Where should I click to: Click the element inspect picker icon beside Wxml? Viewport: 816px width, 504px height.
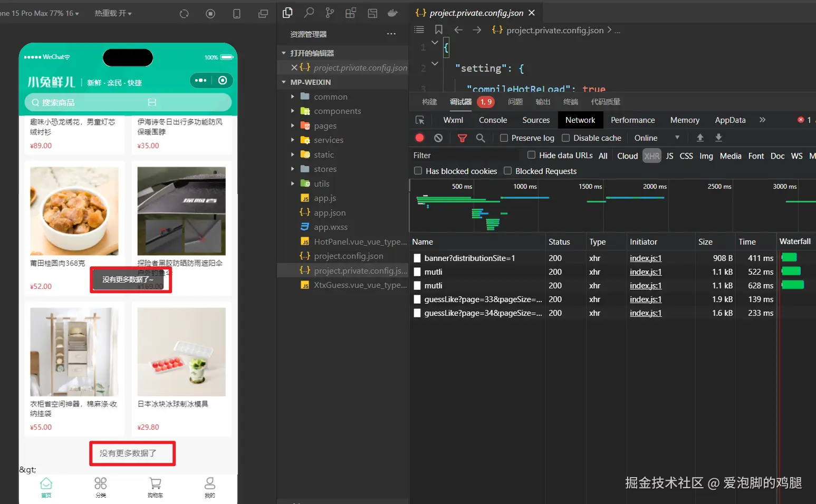coord(420,120)
